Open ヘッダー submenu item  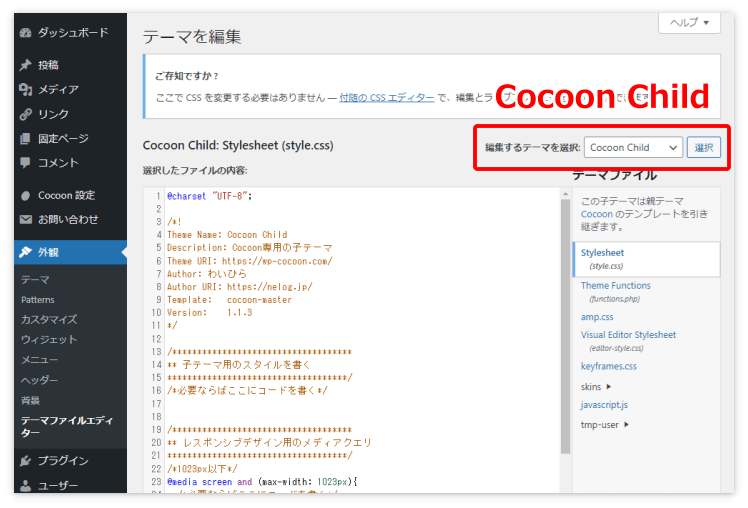click(x=40, y=380)
